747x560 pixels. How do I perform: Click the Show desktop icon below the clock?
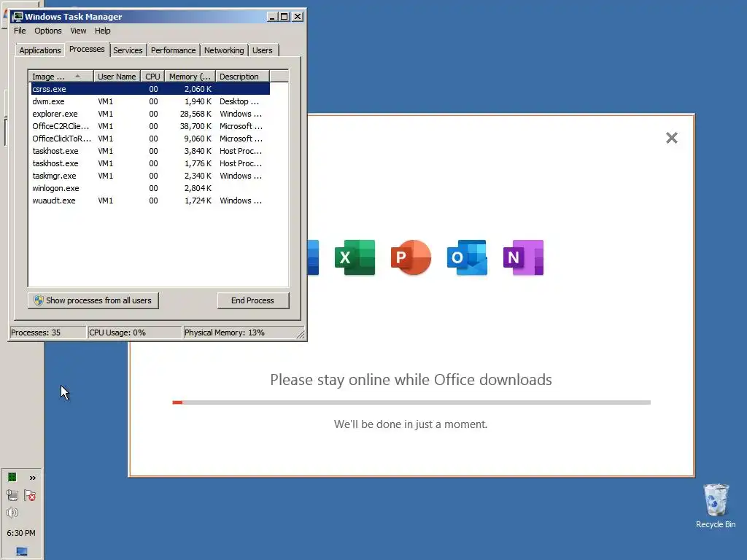(x=21, y=551)
